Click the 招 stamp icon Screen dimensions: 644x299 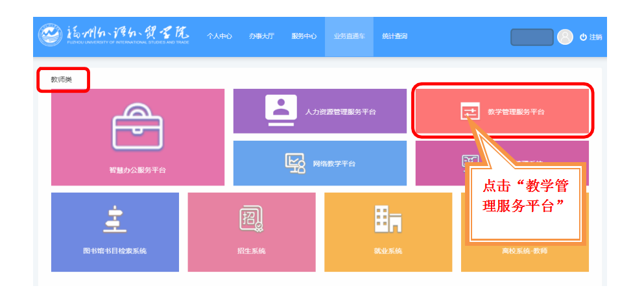(x=252, y=219)
